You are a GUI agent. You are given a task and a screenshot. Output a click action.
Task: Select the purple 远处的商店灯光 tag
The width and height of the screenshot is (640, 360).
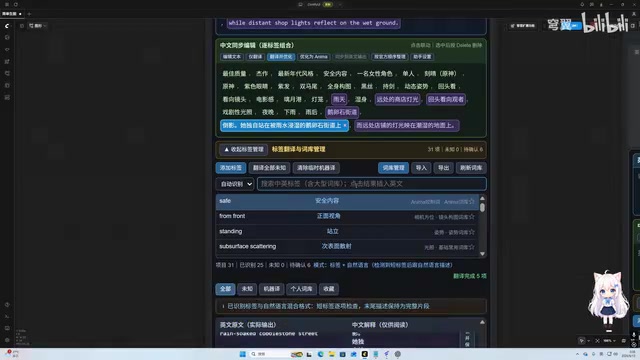click(397, 99)
